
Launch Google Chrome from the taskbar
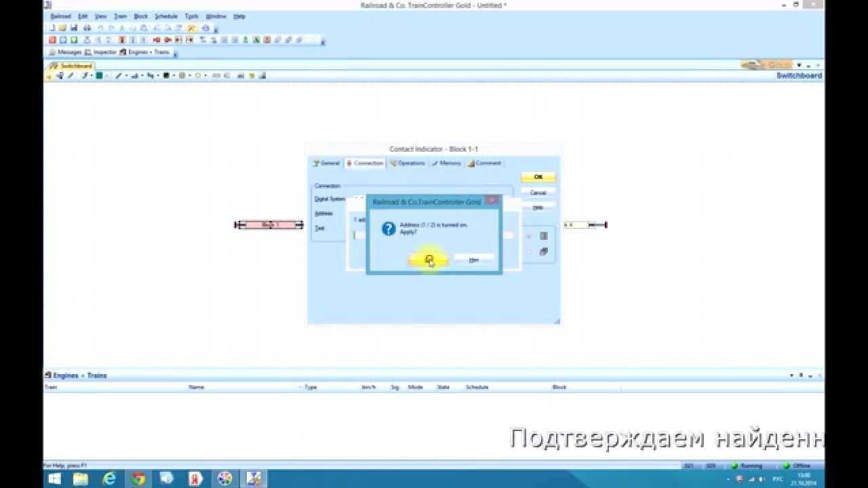click(138, 479)
